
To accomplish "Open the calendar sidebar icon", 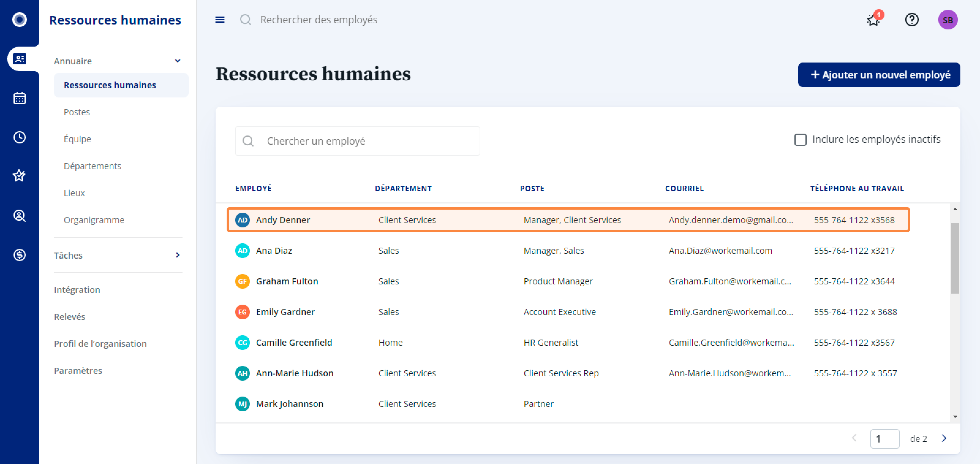I will [19, 98].
